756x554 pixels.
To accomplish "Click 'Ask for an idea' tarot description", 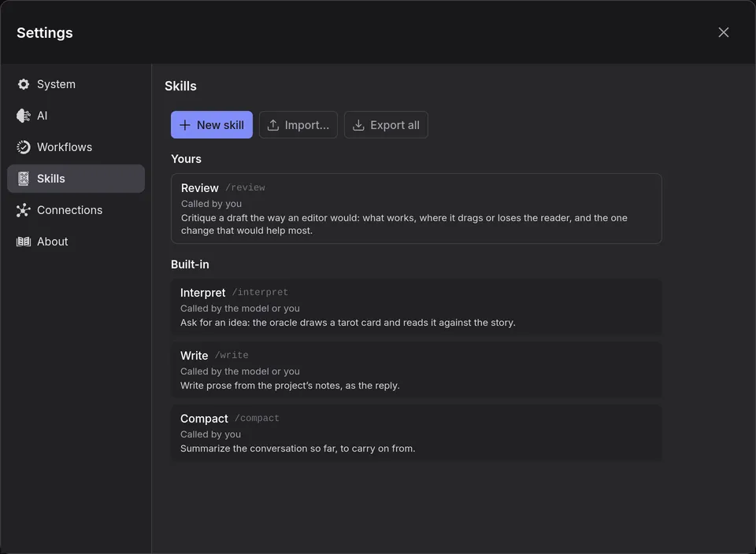I will click(347, 323).
